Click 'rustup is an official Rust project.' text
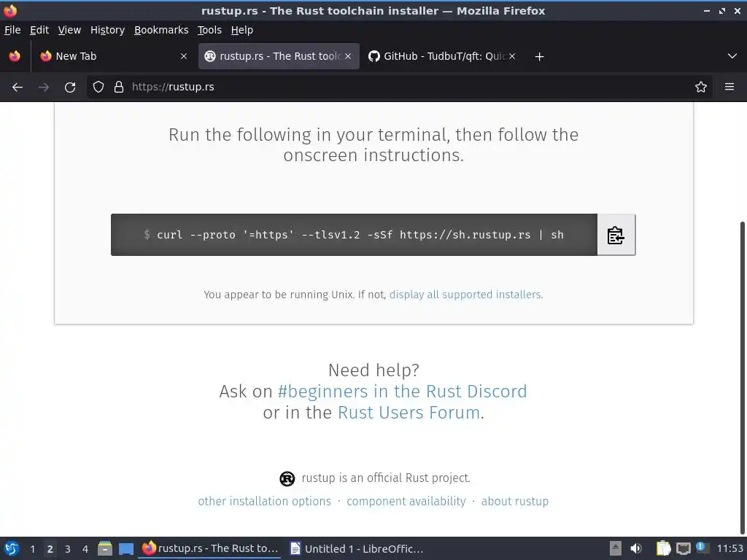 pyautogui.click(x=386, y=478)
